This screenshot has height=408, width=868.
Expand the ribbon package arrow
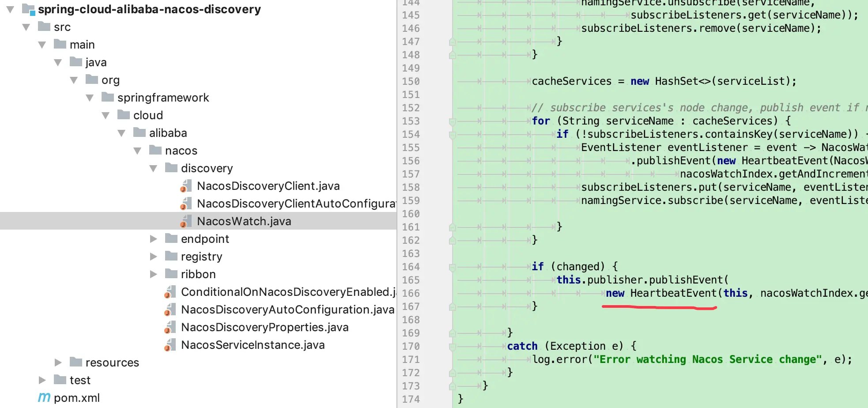click(153, 274)
